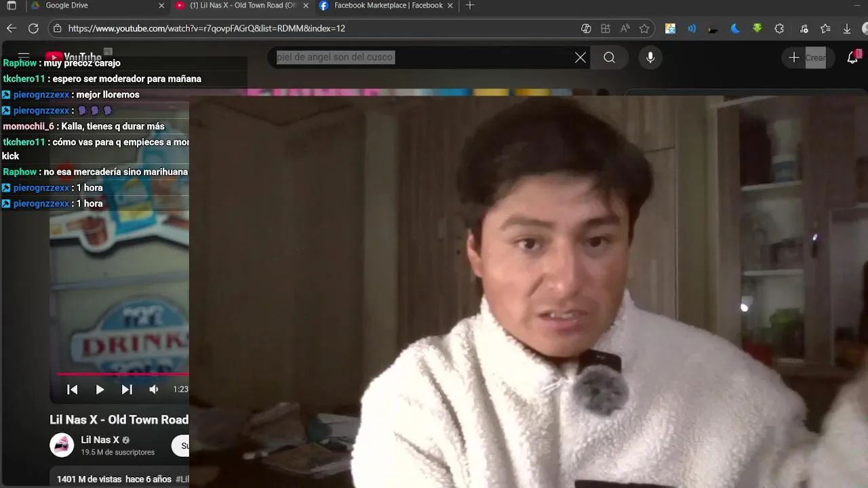Screen dimensions: 868x488
Task: Go back with the browser back arrow
Action: tap(12, 28)
